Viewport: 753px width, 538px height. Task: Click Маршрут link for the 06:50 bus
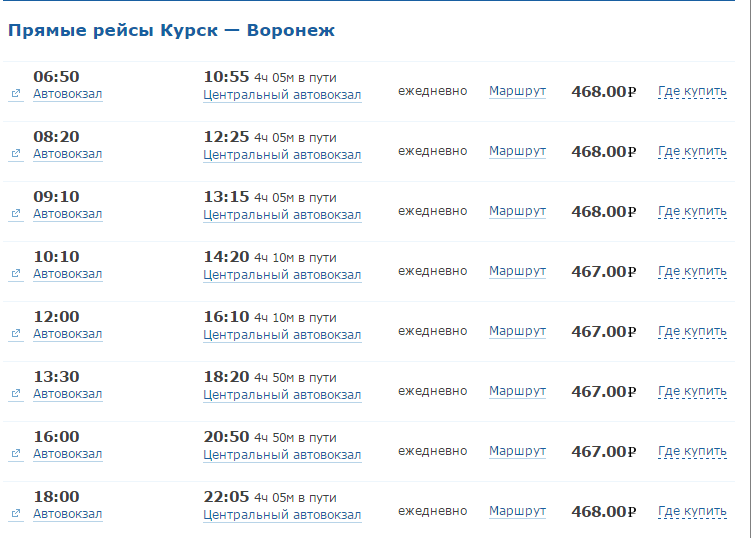pos(517,91)
